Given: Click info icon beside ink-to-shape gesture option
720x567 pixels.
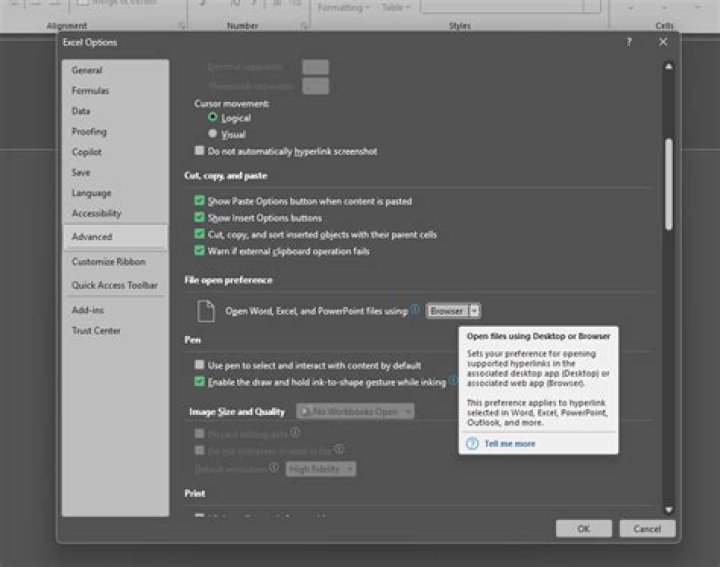Looking at the screenshot, I should point(453,380).
